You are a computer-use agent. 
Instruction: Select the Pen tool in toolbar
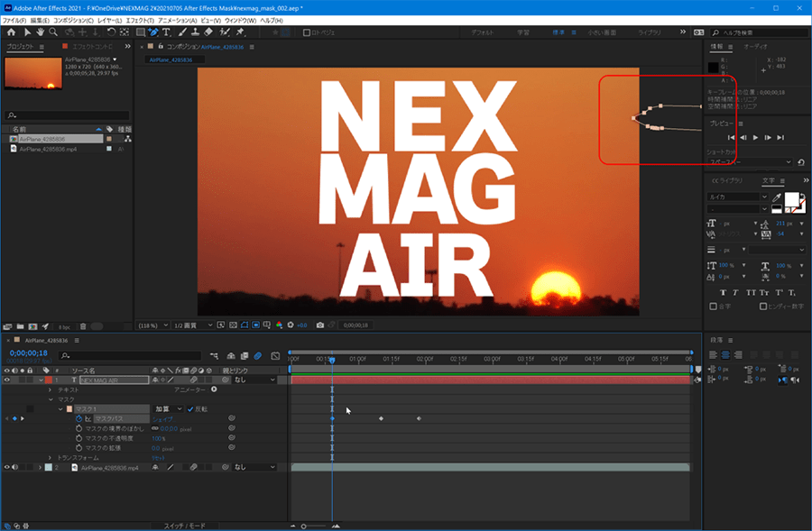[152, 32]
